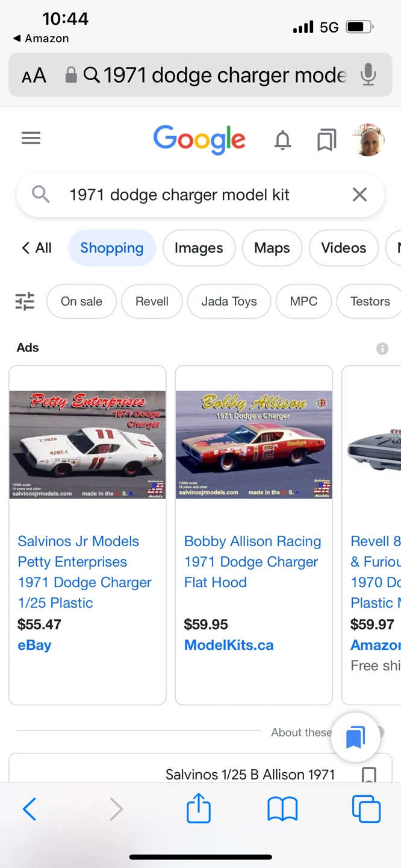The width and height of the screenshot is (401, 868).
Task: Toggle the Revell brand filter chip
Action: tap(152, 301)
